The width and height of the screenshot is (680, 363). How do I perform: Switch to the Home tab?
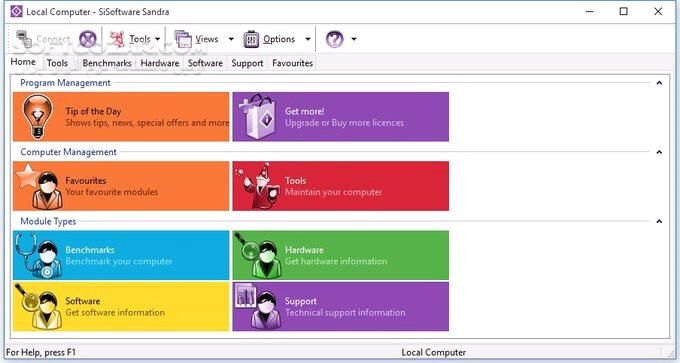[23, 62]
